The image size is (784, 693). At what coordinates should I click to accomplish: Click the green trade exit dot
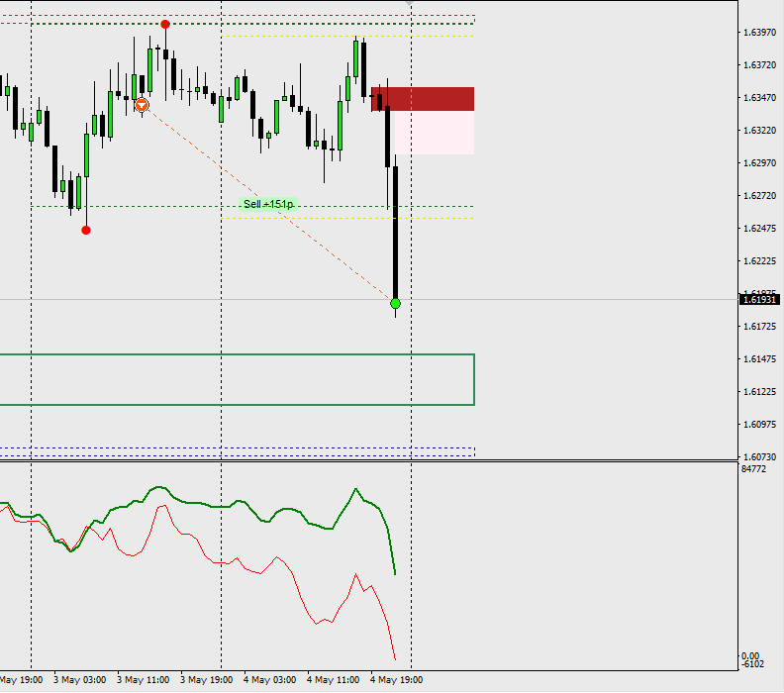(x=396, y=304)
